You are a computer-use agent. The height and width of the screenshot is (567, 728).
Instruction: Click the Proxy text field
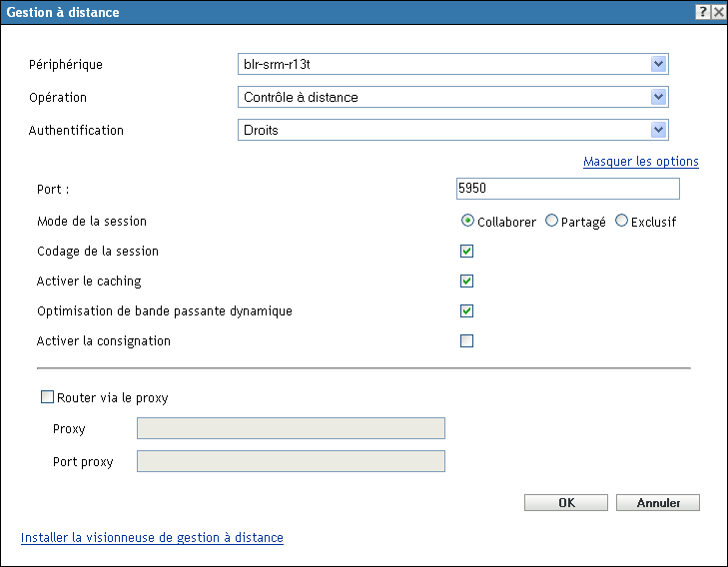point(291,429)
